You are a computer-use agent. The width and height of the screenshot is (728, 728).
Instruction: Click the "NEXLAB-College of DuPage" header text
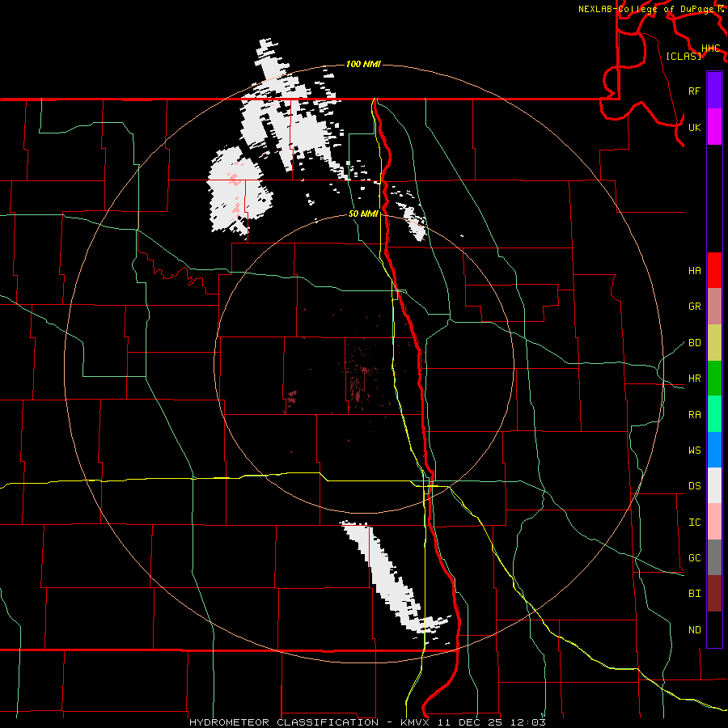pos(645,9)
